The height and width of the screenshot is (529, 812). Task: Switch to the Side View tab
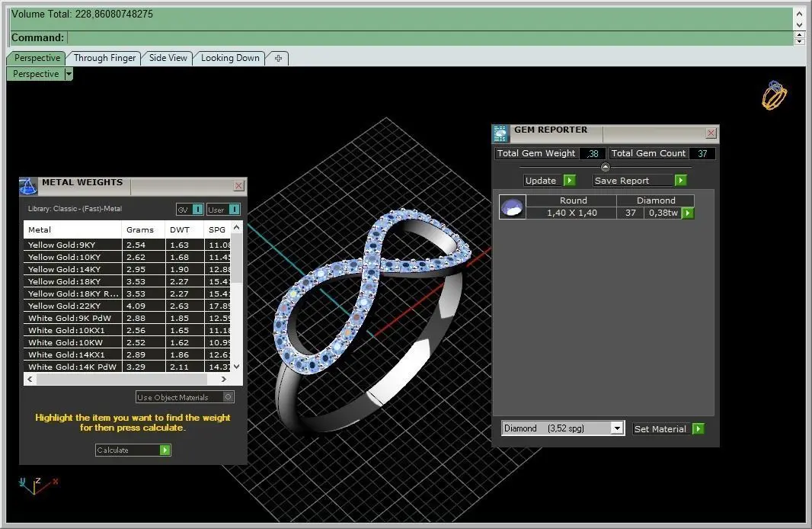(x=168, y=58)
